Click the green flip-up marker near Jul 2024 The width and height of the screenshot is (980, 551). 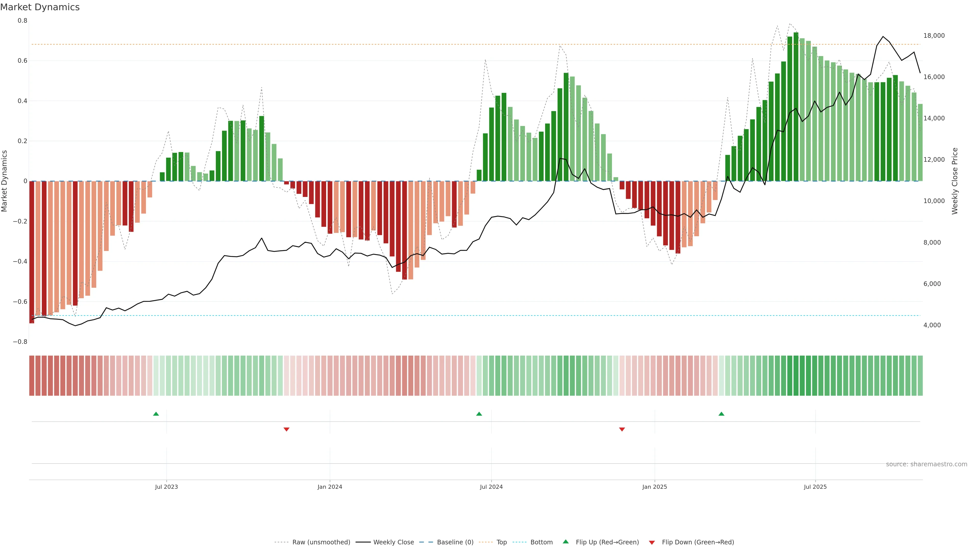point(479,414)
